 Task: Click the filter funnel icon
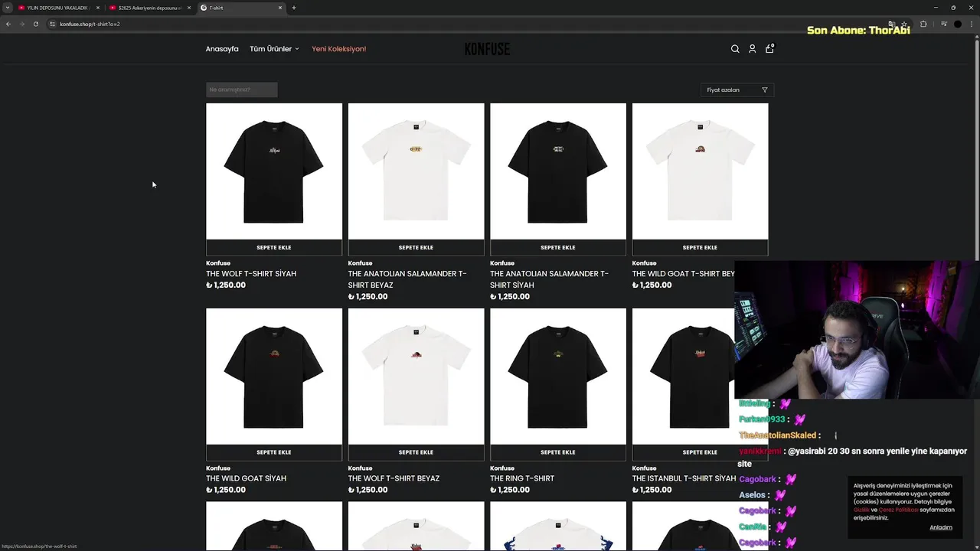(x=764, y=90)
